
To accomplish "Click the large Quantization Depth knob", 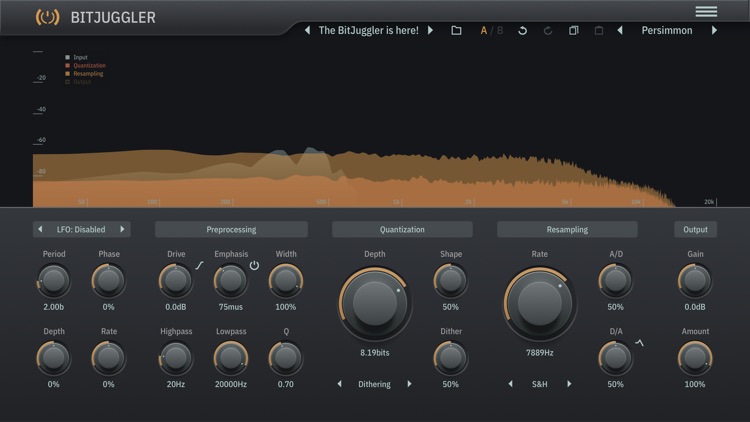I will point(375,304).
